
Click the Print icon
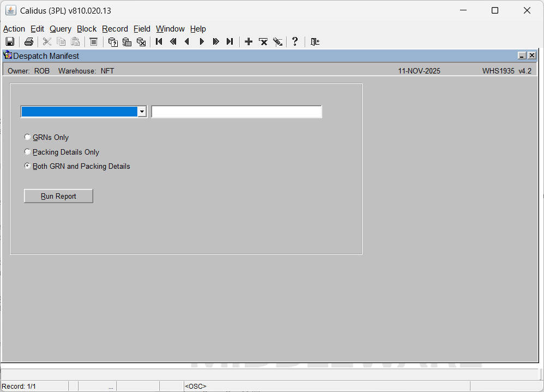click(x=29, y=42)
